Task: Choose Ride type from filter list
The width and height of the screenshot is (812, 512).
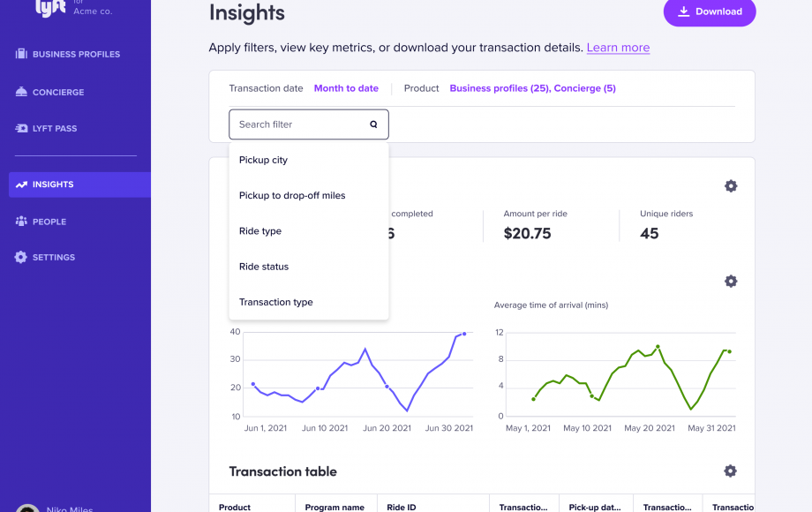Action: coord(260,231)
